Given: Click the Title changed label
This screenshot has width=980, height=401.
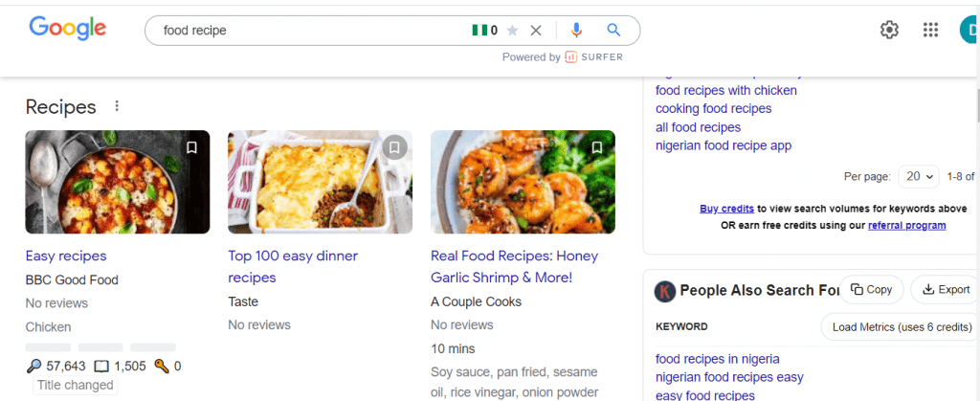Looking at the screenshot, I should (x=75, y=386).
